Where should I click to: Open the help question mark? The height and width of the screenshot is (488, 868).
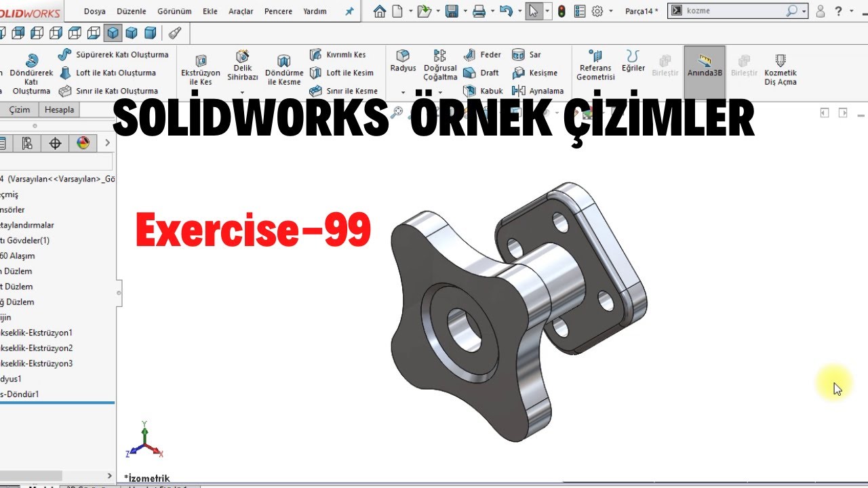pos(839,12)
